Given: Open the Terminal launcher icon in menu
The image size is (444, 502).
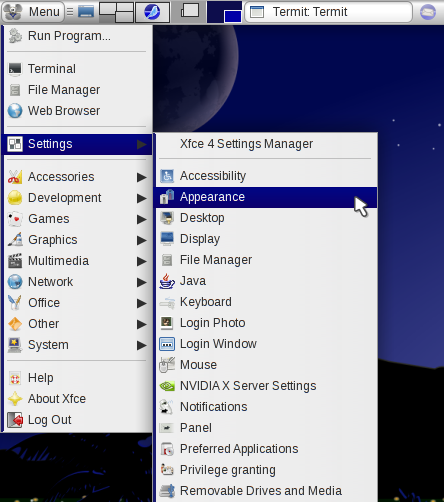Looking at the screenshot, I should [15, 69].
